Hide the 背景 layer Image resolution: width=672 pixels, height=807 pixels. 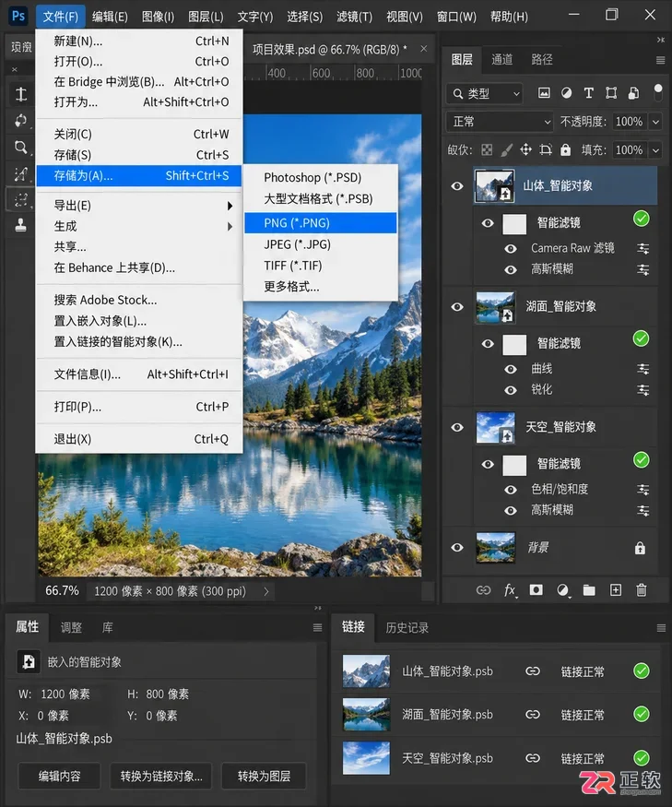tap(457, 548)
